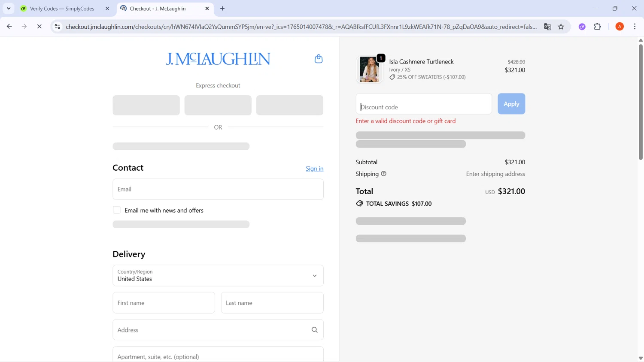Open the Extensions puzzle piece menu
Viewport: 644px width, 362px height.
pos(598,27)
